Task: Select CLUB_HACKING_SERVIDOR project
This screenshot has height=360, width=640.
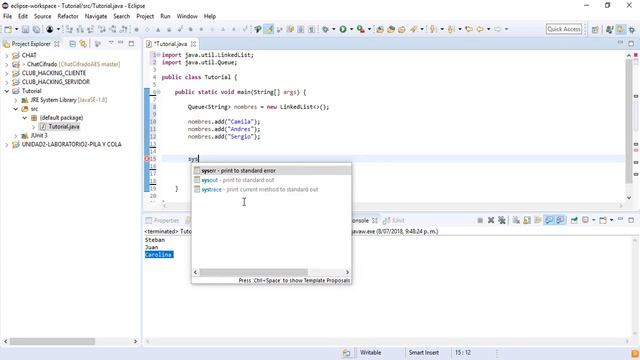Action: 56,82
